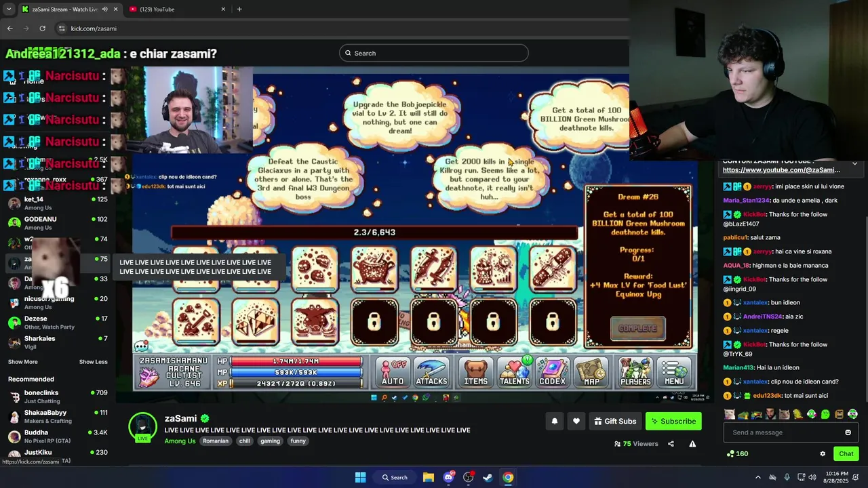Show hidden system tray icons

[758, 477]
